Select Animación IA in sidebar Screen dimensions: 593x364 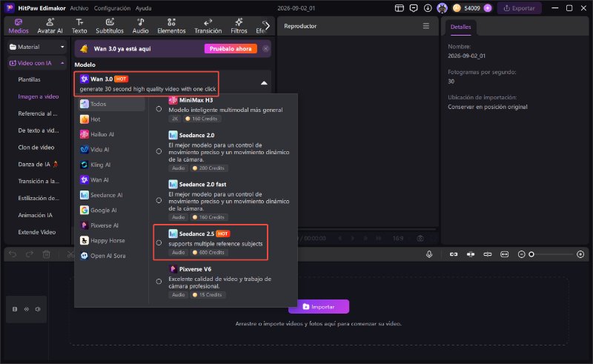pos(35,215)
